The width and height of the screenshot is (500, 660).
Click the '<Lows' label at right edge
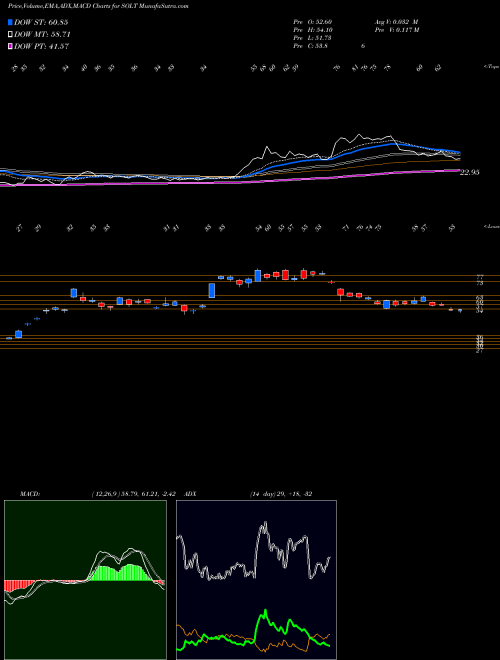pyautogui.click(x=492, y=226)
